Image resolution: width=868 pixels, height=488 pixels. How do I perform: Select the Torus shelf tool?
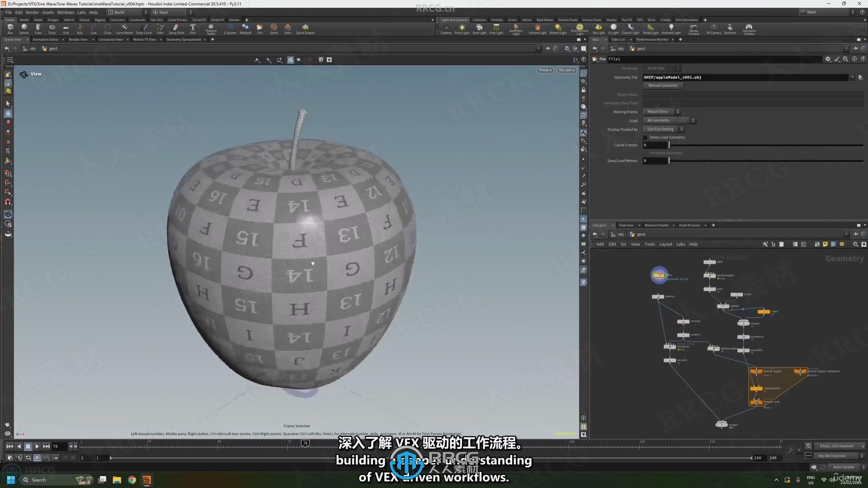tap(52, 29)
